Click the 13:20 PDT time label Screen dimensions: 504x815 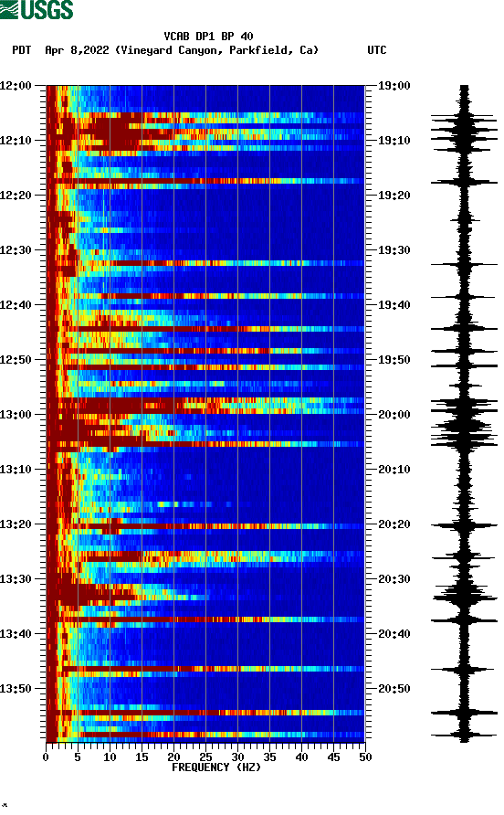click(16, 524)
